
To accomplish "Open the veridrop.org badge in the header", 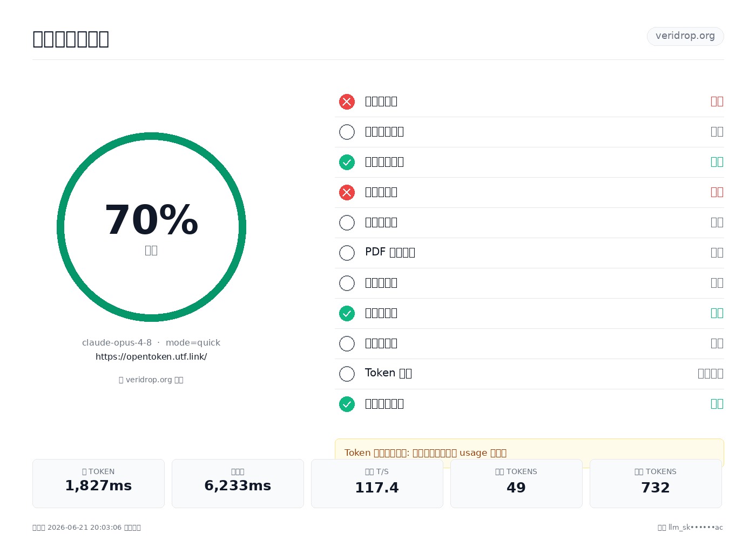I will tap(685, 36).
